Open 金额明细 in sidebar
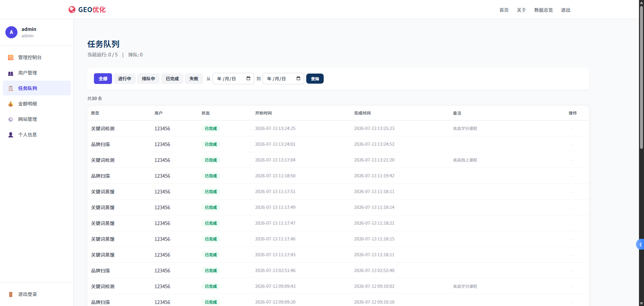The height and width of the screenshot is (306, 644). [37, 104]
